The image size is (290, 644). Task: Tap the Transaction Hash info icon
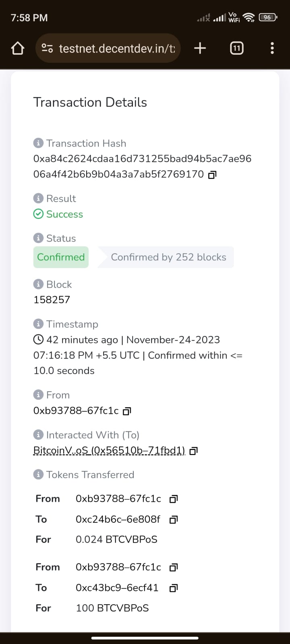pyautogui.click(x=38, y=143)
